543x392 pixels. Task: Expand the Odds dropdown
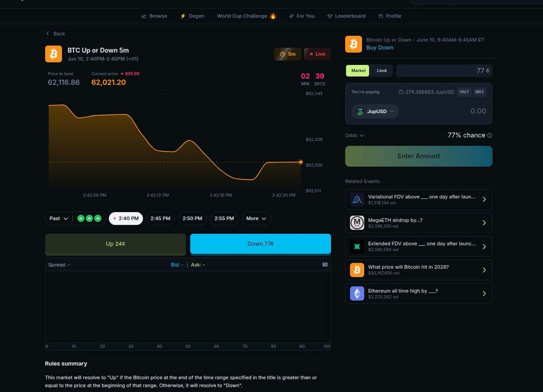coord(354,135)
